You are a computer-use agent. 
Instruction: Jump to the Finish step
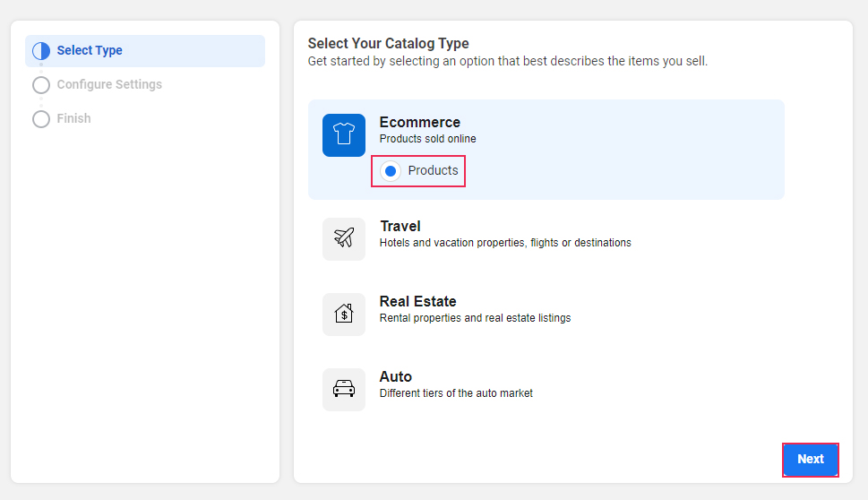tap(73, 118)
